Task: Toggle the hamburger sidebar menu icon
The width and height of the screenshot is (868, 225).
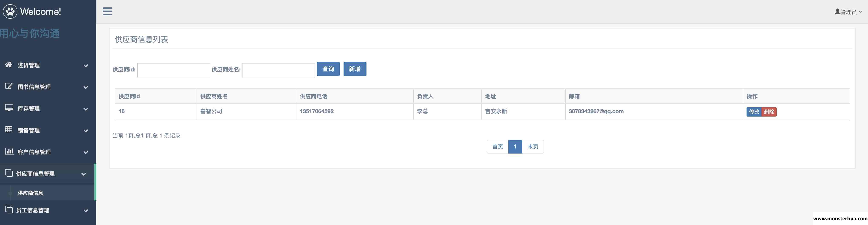Action: click(x=107, y=11)
